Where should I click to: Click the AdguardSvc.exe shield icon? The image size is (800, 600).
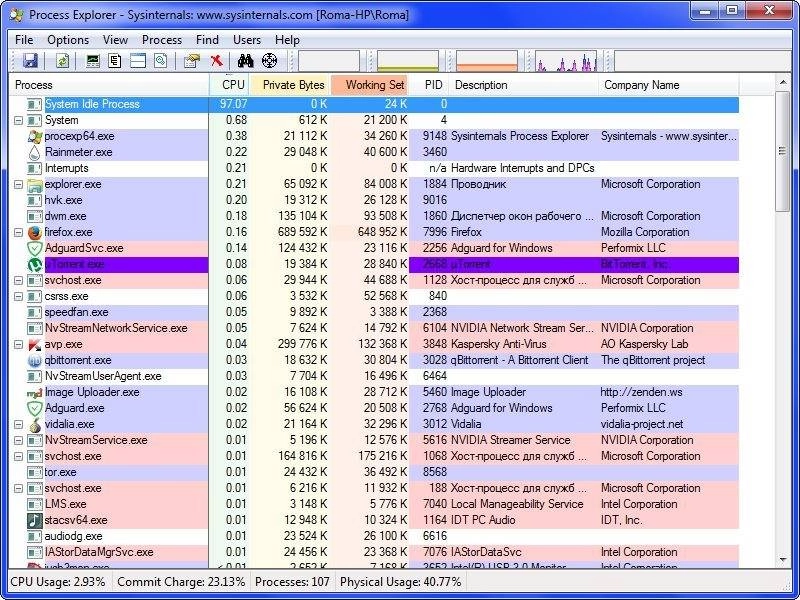[35, 248]
